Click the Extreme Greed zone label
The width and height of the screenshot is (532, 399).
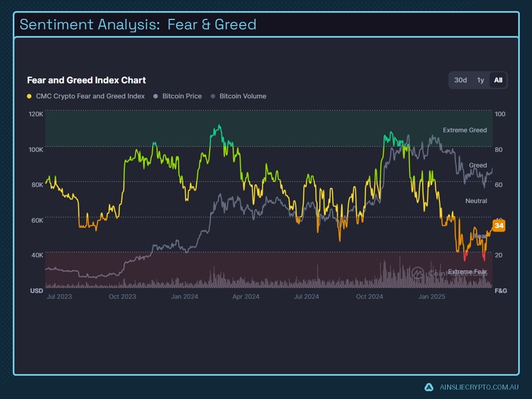464,131
